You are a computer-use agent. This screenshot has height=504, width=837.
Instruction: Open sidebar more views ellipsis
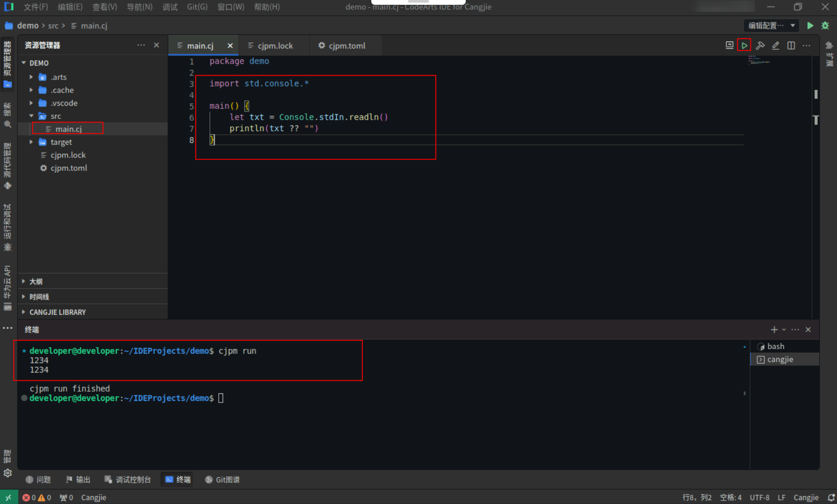click(7, 328)
